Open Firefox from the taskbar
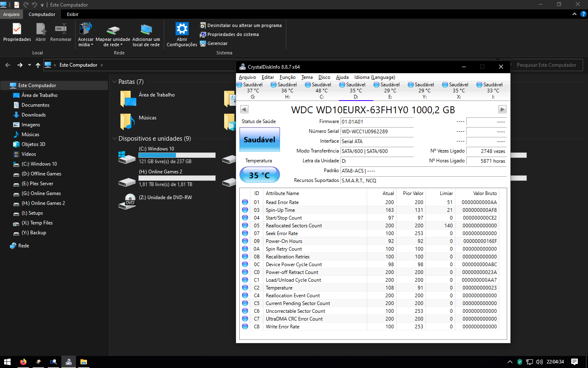Screen dimensions: 588x368 [x=23, y=362]
